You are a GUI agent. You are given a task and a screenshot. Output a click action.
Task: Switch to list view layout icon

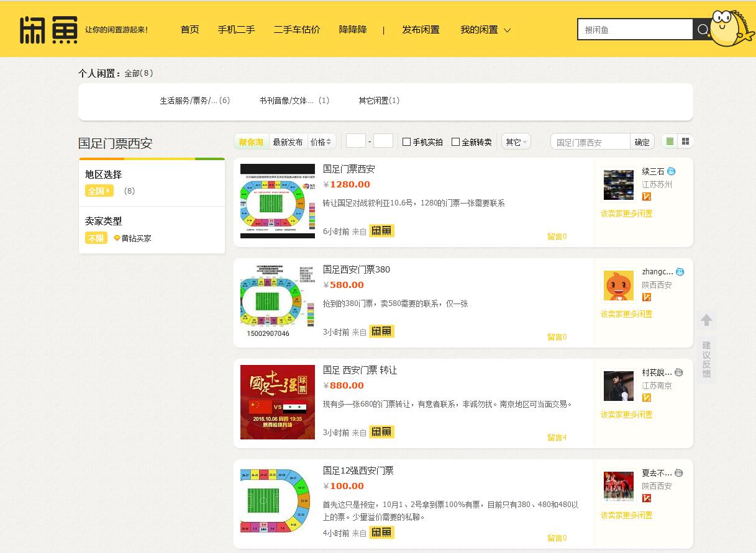point(669,142)
